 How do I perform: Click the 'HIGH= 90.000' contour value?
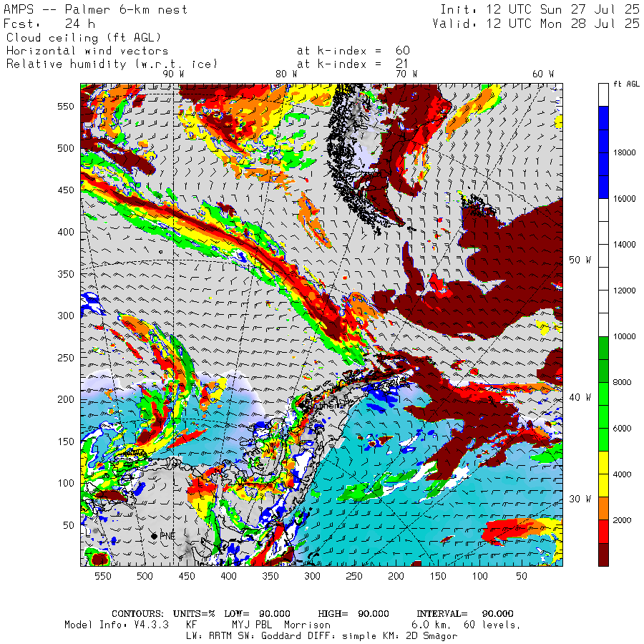(353, 614)
